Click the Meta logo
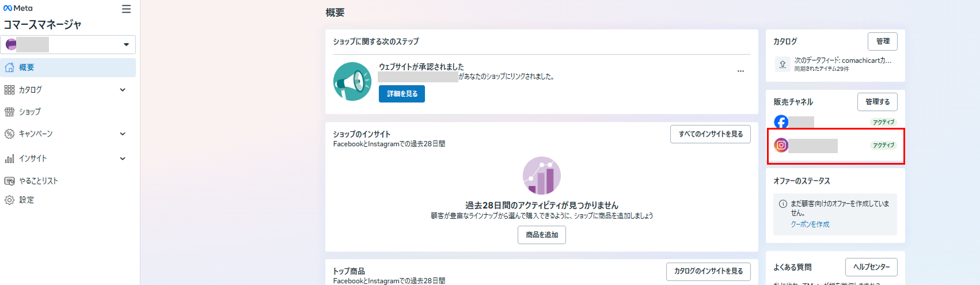Viewport: 980px width, 285px height. pos(18,8)
